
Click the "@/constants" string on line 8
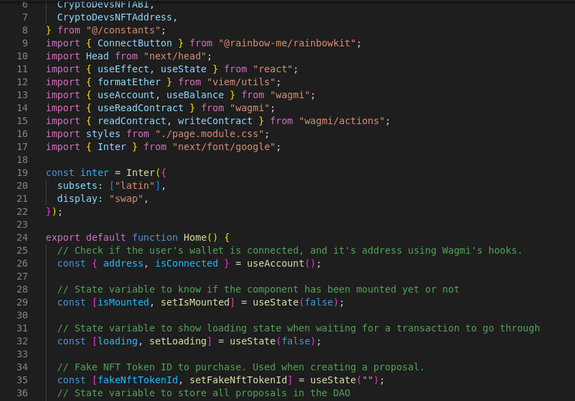tap(123, 30)
